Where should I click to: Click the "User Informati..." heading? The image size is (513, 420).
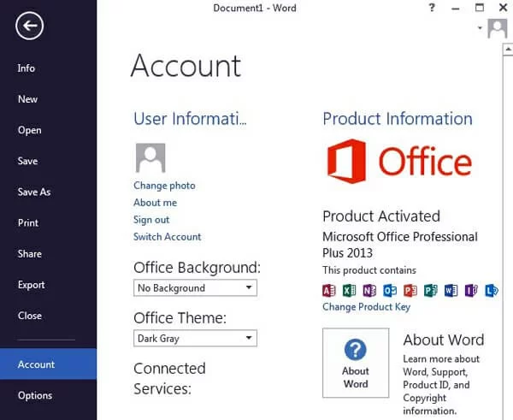[190, 119]
